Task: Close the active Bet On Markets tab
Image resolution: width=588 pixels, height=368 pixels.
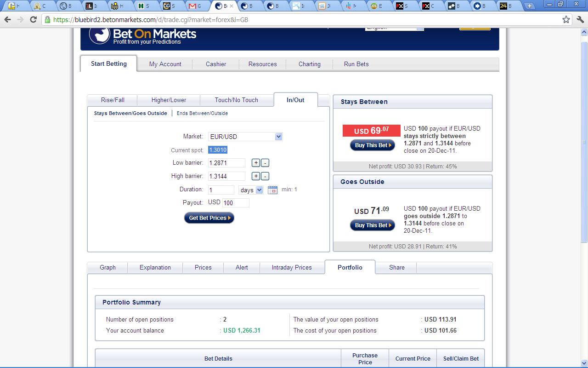Action: [231, 6]
